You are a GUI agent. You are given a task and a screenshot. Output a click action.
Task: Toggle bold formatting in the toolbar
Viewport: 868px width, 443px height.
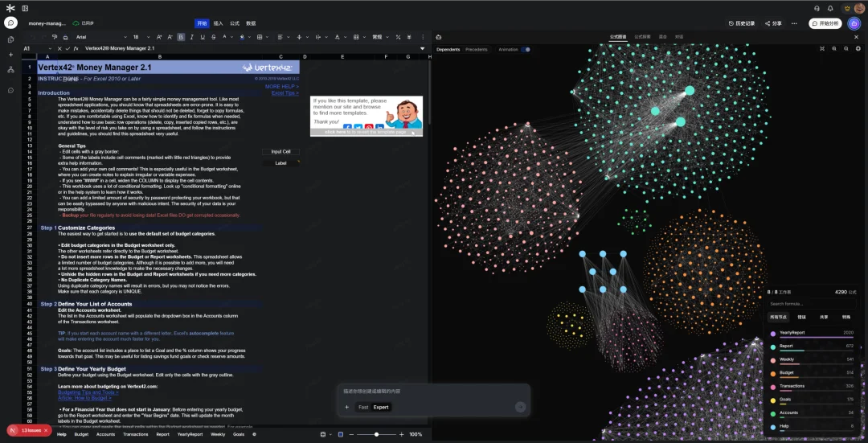(x=181, y=37)
